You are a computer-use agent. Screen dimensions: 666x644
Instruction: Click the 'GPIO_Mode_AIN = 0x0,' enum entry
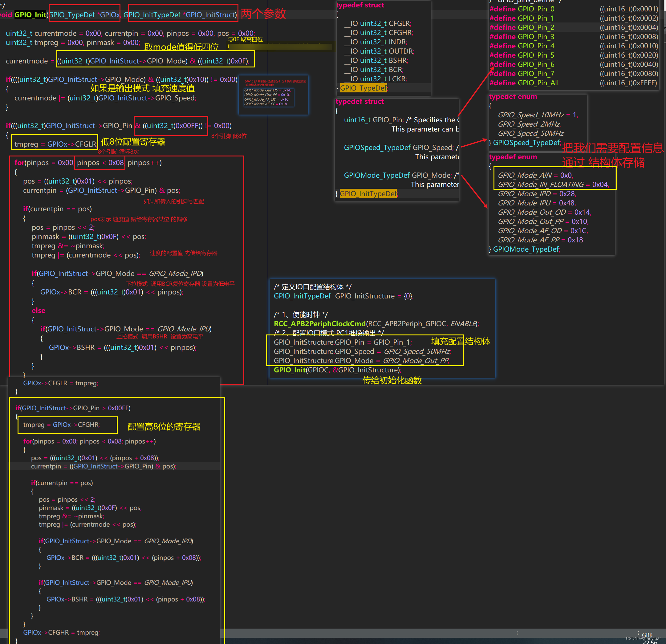pos(535,175)
